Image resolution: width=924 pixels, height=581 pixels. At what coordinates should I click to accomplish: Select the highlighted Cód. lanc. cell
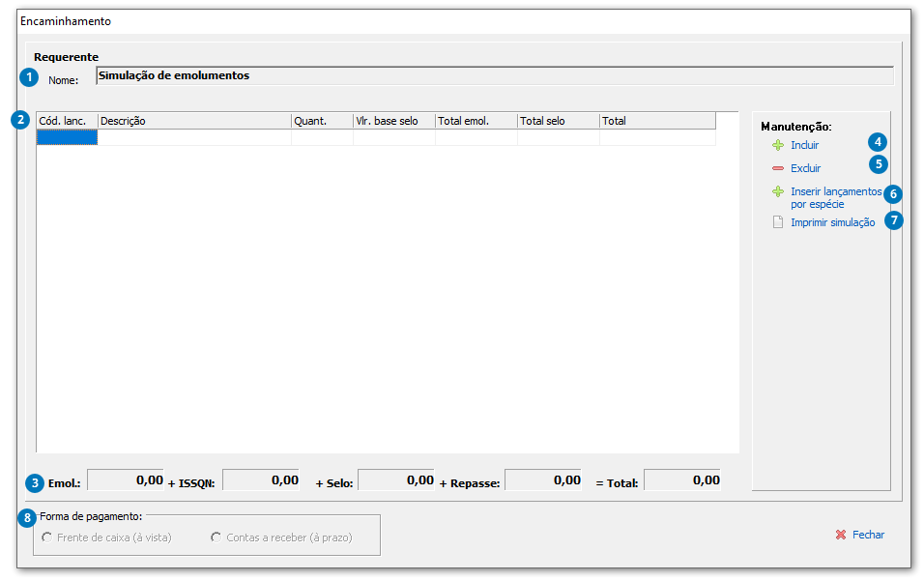pyautogui.click(x=67, y=137)
